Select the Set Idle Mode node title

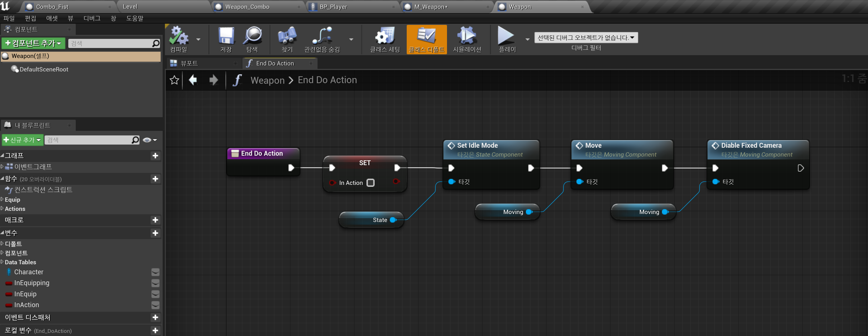(x=477, y=146)
